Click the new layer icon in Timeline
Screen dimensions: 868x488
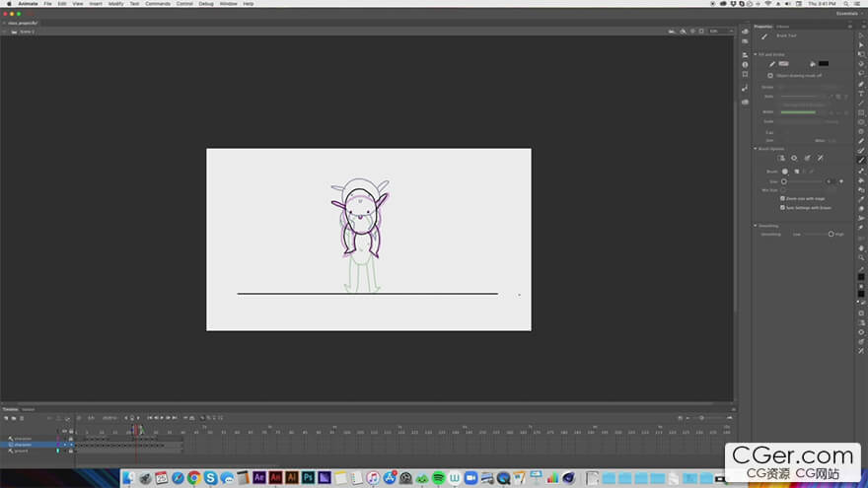(x=5, y=418)
